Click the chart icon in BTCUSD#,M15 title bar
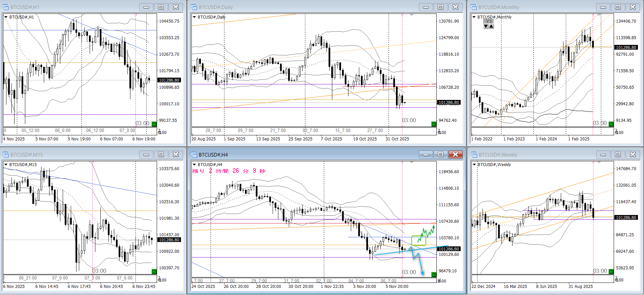The image size is (644, 295). click(x=6, y=155)
